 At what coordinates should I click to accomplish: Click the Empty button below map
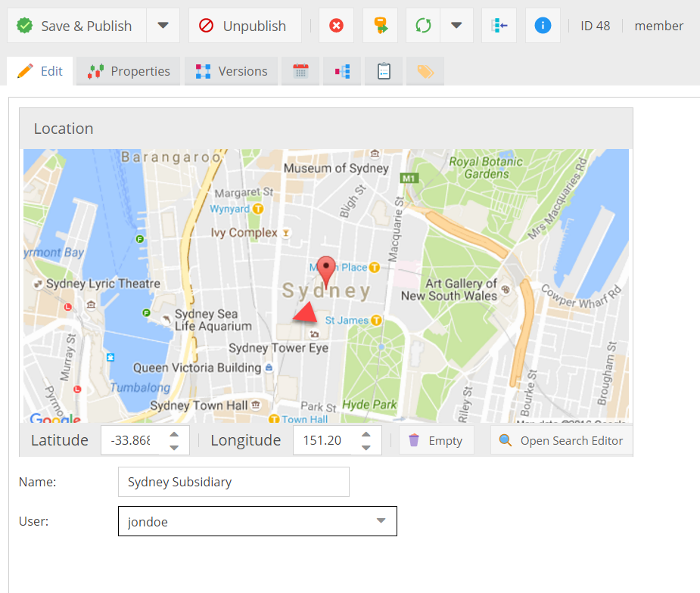[x=436, y=440]
